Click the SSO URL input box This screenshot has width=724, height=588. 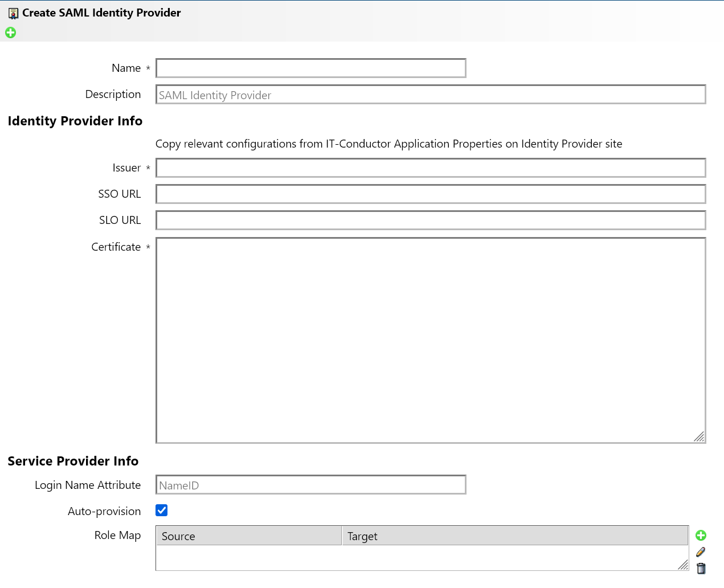click(x=430, y=194)
